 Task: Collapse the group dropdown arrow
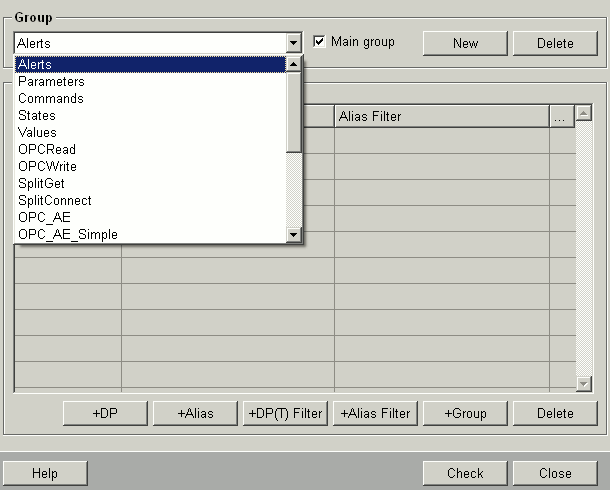293,43
